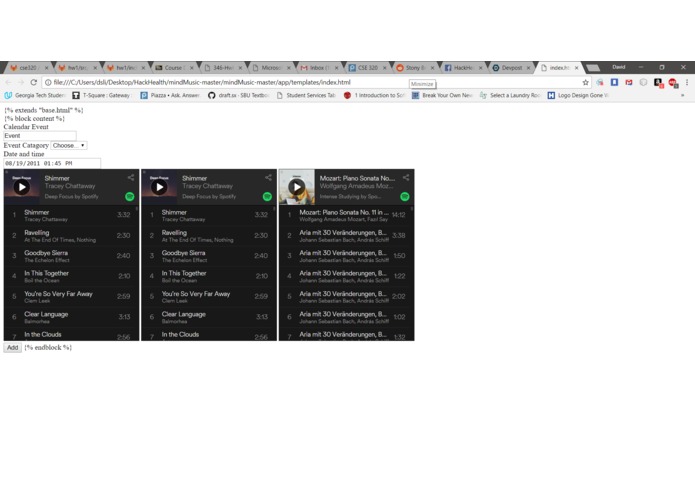Click the browser back arrow
695x494 pixels.
pyautogui.click(x=8, y=82)
